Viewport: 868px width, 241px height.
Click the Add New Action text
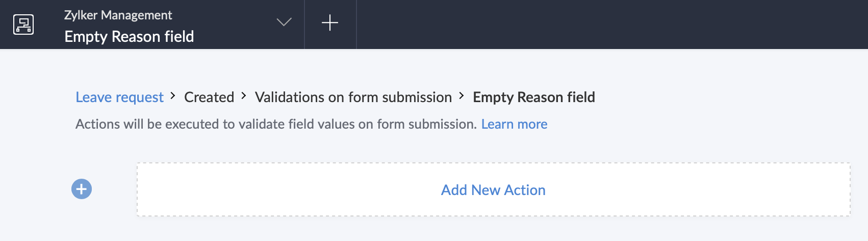pyautogui.click(x=493, y=190)
